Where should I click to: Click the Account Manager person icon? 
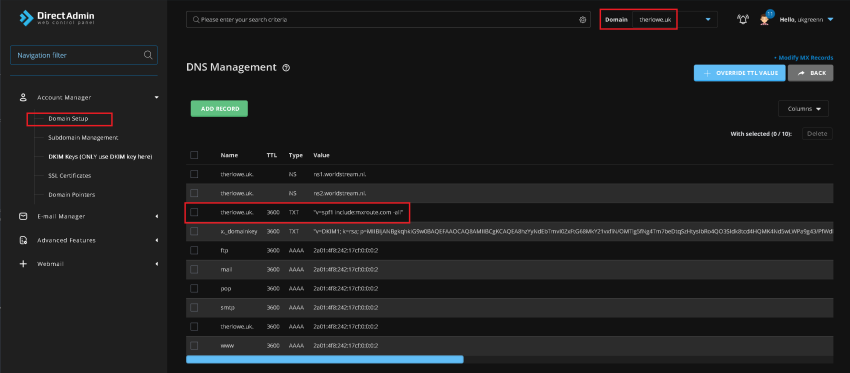point(23,98)
